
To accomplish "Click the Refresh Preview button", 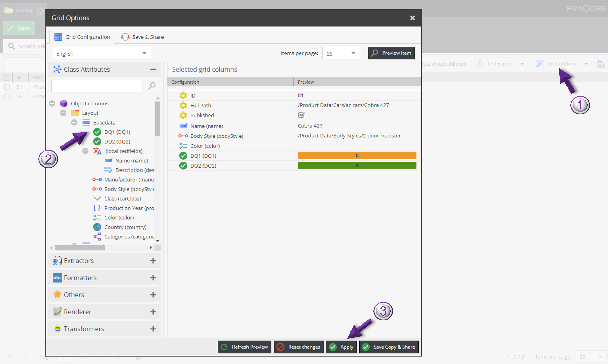I will point(245,347).
